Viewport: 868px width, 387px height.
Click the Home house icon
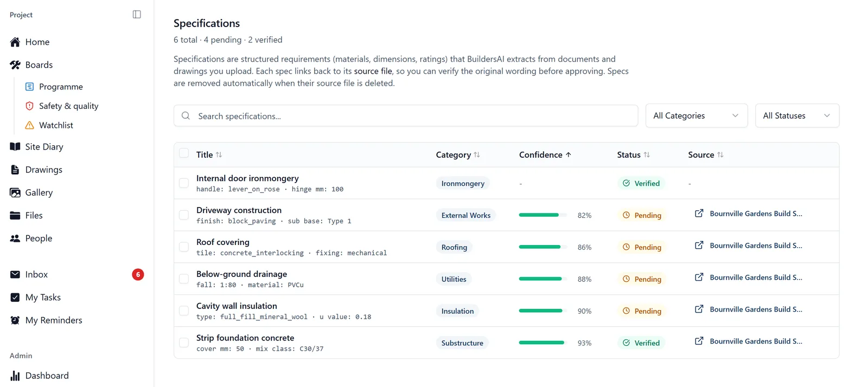[x=15, y=42]
